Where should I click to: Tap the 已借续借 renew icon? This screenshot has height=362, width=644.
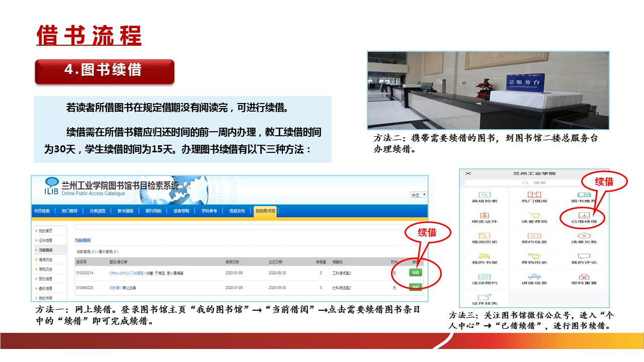pos(584,215)
